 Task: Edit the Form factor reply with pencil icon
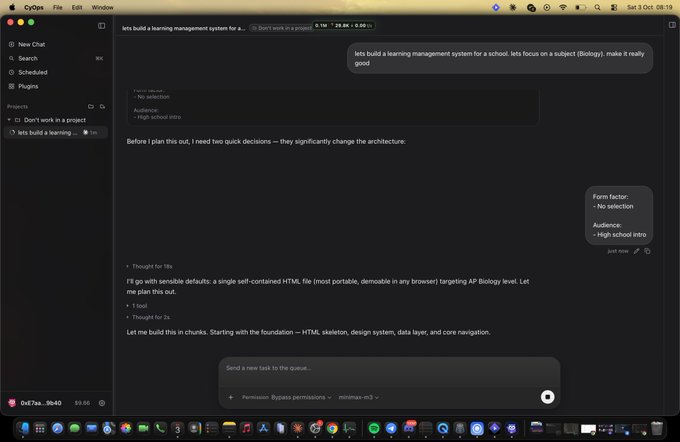[x=636, y=251]
